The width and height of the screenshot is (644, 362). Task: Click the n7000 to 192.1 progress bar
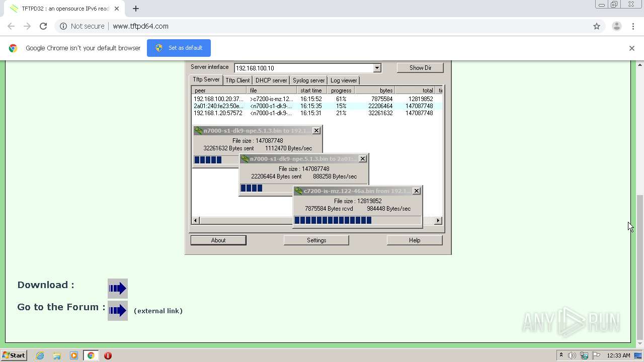click(x=216, y=160)
